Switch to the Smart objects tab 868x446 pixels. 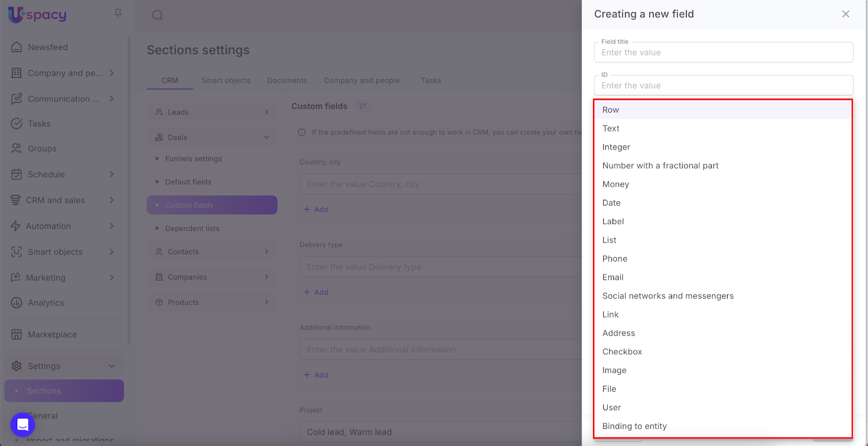pyautogui.click(x=226, y=80)
